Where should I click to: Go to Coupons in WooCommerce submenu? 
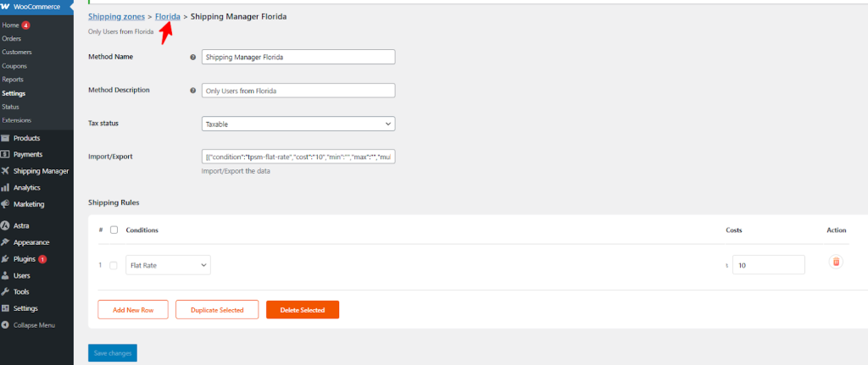click(14, 65)
